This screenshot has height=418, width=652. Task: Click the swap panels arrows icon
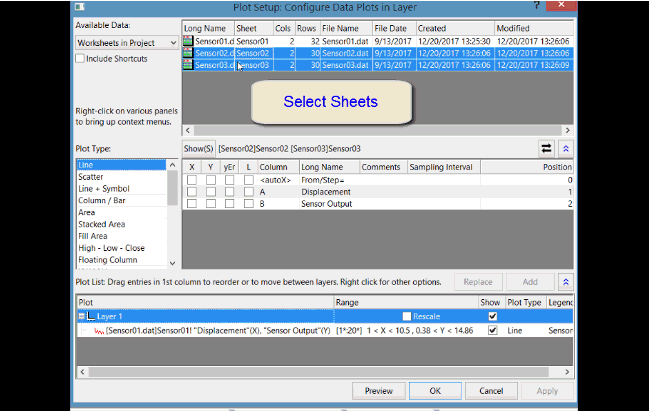[x=547, y=148]
